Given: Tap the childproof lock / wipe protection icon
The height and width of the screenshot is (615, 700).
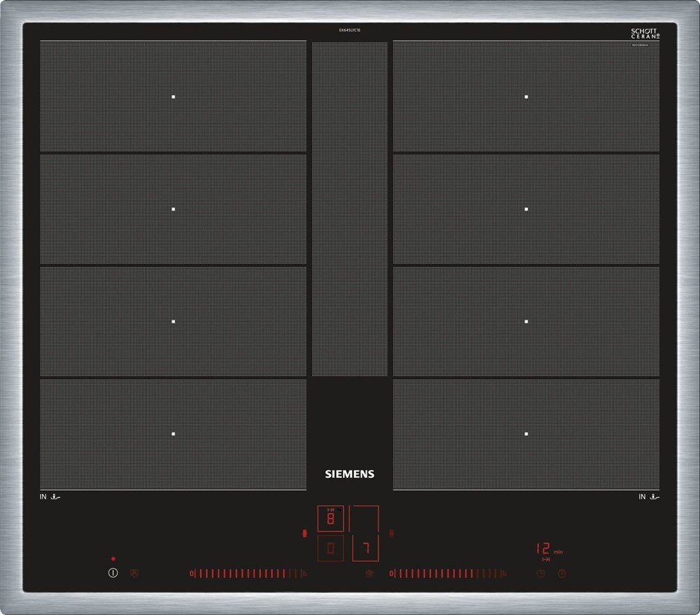Looking at the screenshot, I should pos(134,573).
